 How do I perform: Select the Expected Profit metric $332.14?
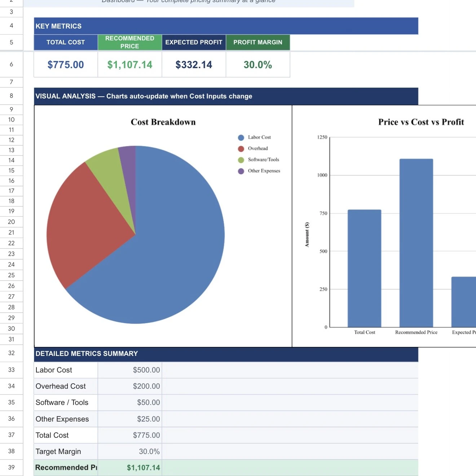pos(194,65)
